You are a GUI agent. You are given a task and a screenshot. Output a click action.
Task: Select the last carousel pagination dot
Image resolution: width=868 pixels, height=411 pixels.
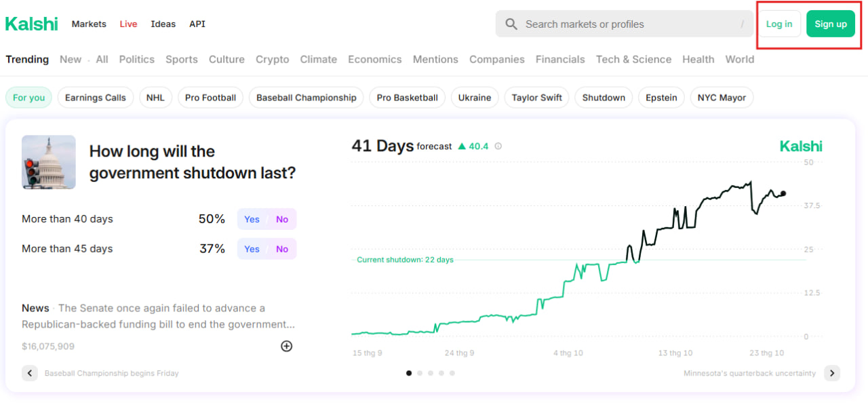tap(452, 373)
